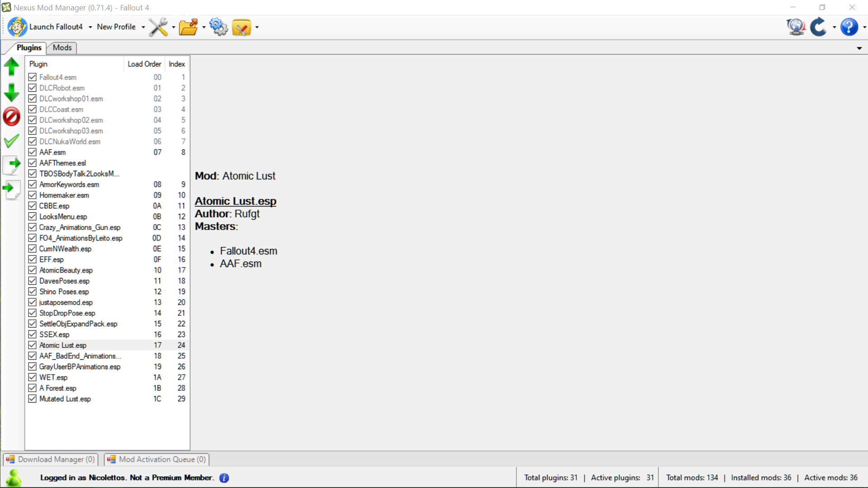Open the tools wrench and screwdriver icon
Screen dimensions: 868x488
pyautogui.click(x=158, y=27)
